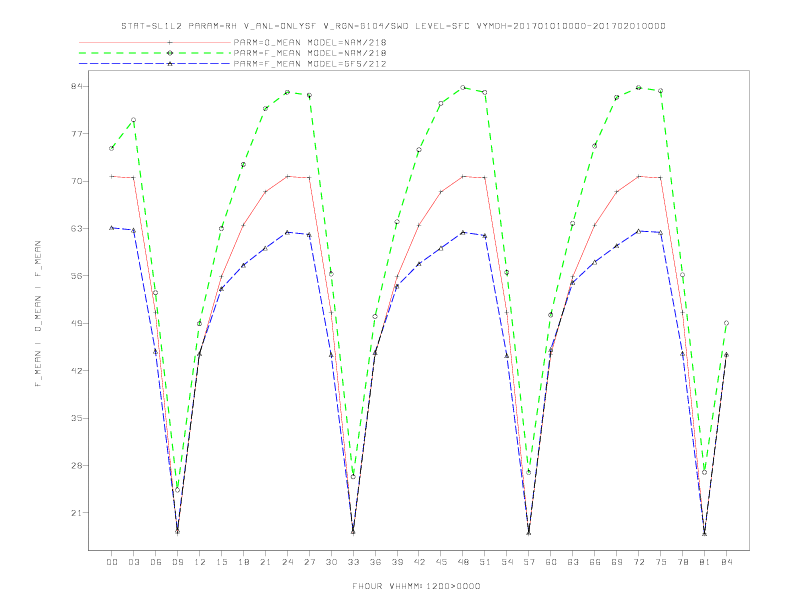The height and width of the screenshot is (612, 792).
Task: Select legend entry PARM=F_MEAN MODEL=GFS/212
Action: 310,64
